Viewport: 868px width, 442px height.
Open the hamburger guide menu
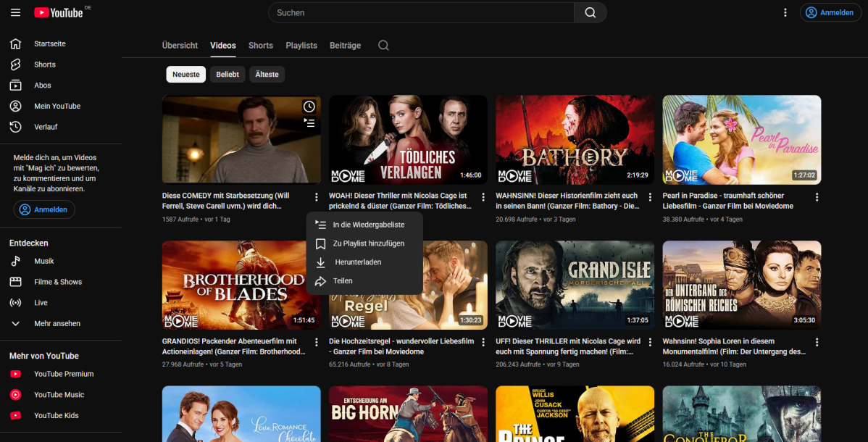point(15,12)
